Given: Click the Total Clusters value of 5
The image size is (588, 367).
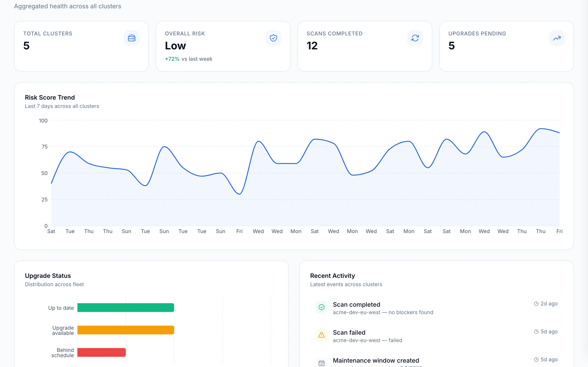Looking at the screenshot, I should pyautogui.click(x=26, y=46).
